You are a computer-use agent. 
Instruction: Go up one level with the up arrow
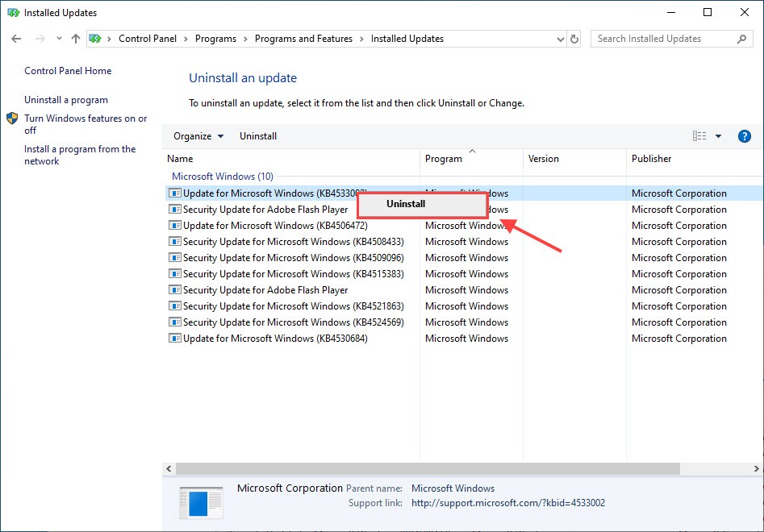tap(75, 38)
